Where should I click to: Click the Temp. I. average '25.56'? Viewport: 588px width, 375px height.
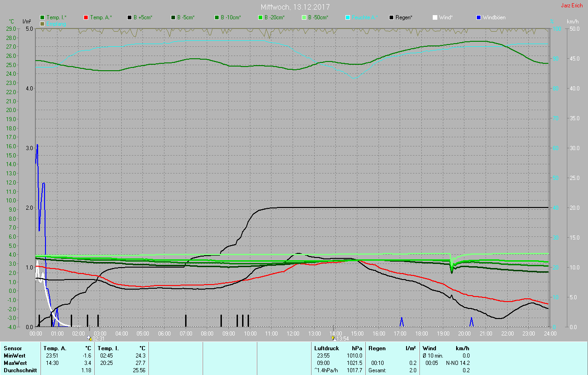(139, 370)
